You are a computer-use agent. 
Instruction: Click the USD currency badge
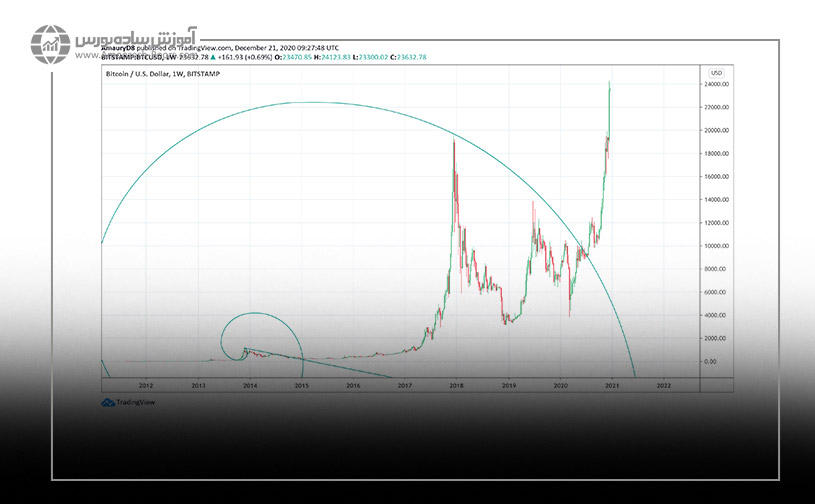(x=716, y=73)
